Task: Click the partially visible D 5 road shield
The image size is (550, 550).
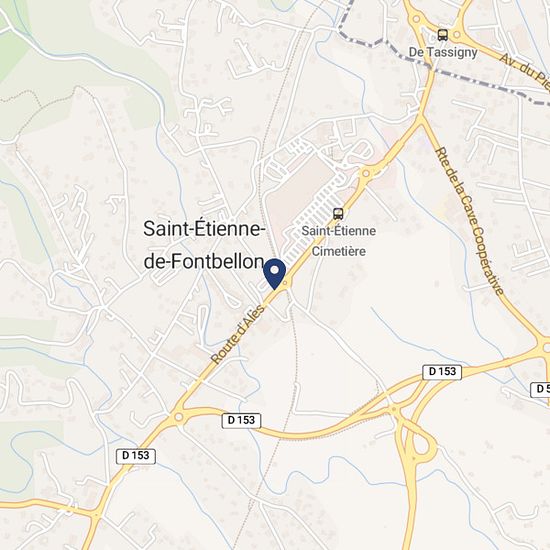Action: coord(541,389)
